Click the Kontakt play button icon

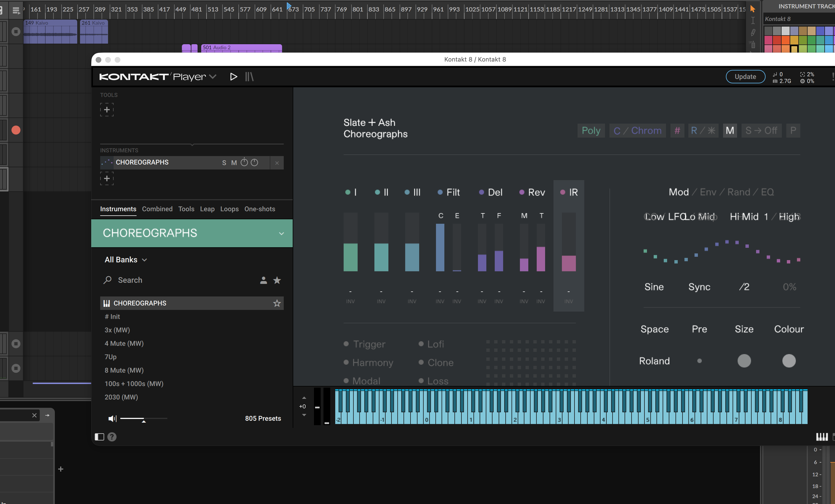233,77
